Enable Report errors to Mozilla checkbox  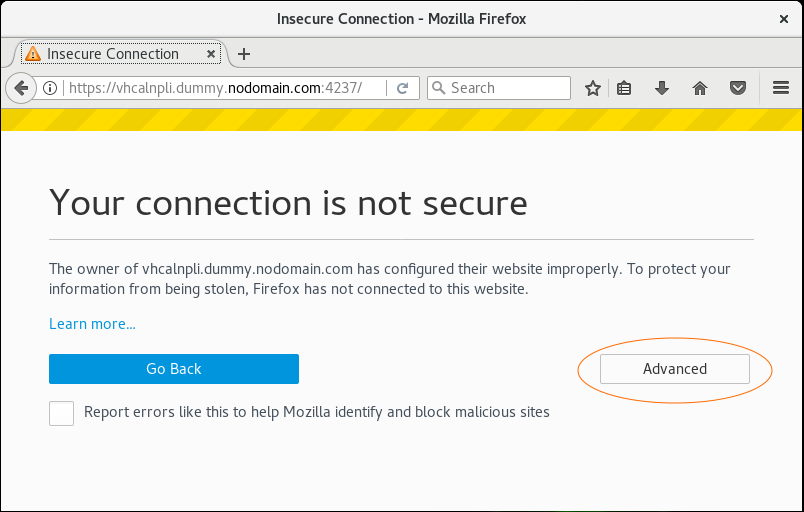pyautogui.click(x=62, y=413)
